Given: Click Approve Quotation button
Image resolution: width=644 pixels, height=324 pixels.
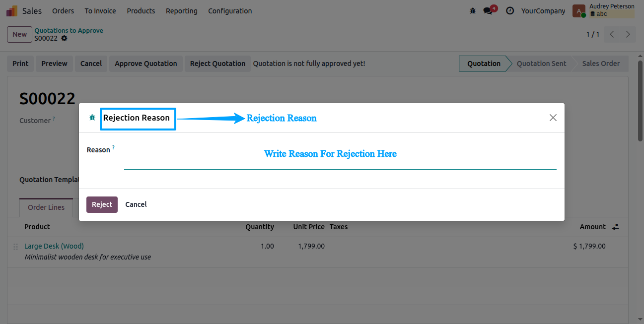Looking at the screenshot, I should 146,64.
